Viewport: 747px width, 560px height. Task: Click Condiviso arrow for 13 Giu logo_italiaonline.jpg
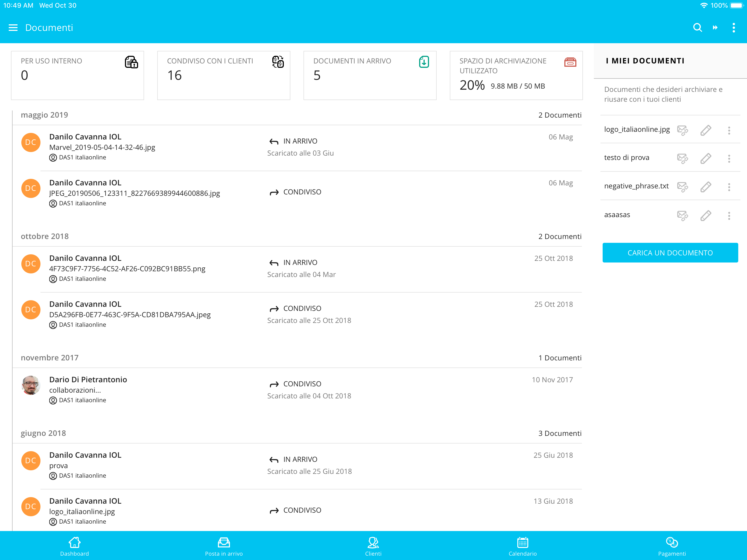point(274,510)
